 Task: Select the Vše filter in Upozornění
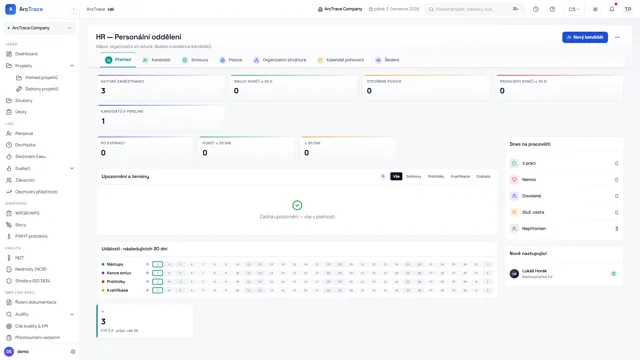click(x=396, y=176)
